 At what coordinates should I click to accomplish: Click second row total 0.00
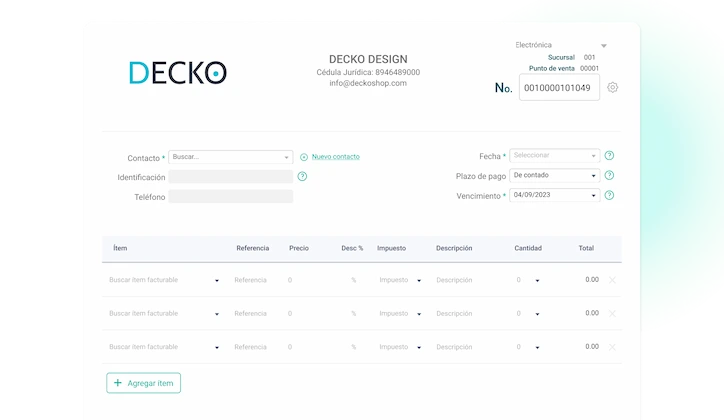(x=592, y=313)
